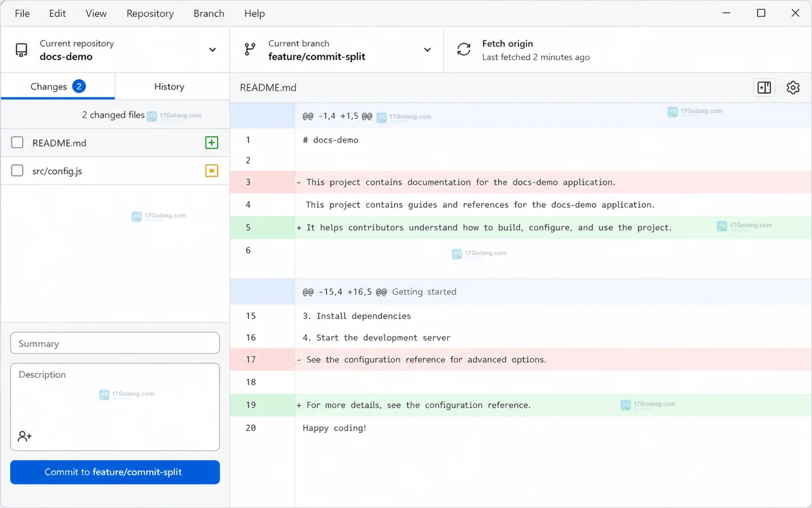This screenshot has width=812, height=508.
Task: Click the '4. Start the development server' line
Action: (x=377, y=337)
